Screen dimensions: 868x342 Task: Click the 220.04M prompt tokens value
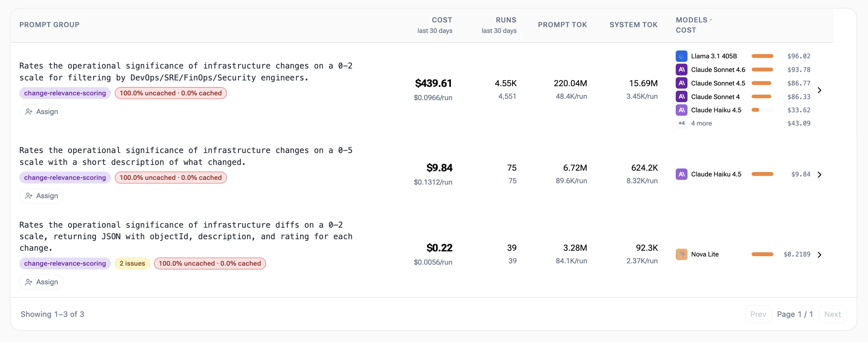click(570, 83)
